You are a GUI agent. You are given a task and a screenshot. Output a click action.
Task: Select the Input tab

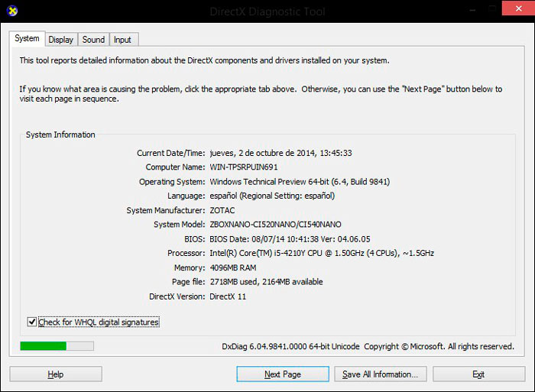coord(122,40)
